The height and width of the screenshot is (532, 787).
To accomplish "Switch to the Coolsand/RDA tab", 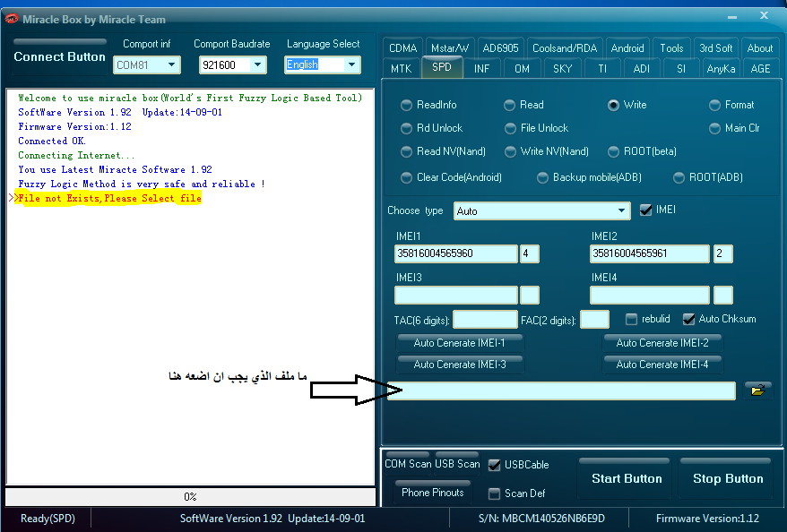I will (x=565, y=48).
